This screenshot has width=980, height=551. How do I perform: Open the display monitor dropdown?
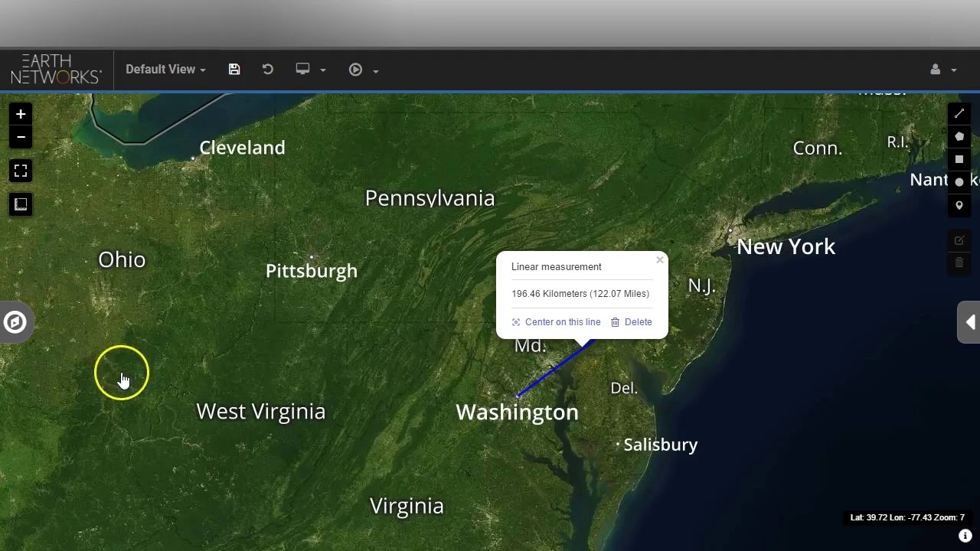pyautogui.click(x=311, y=70)
